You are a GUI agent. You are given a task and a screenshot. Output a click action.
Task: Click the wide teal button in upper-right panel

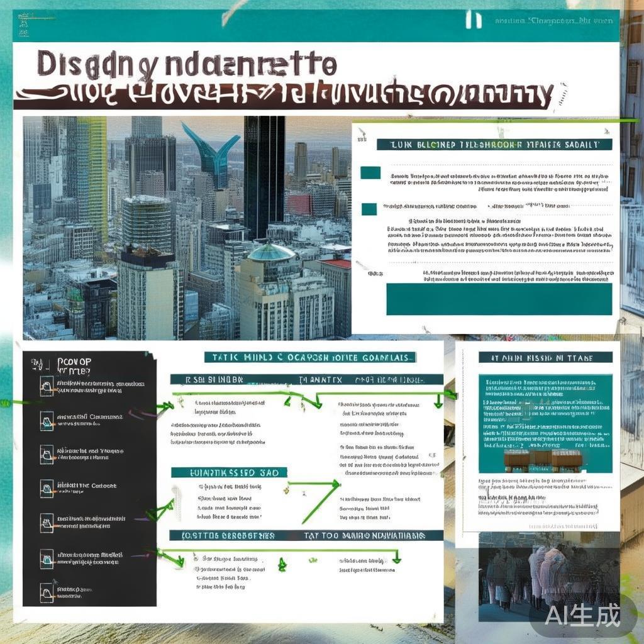tap(499, 299)
